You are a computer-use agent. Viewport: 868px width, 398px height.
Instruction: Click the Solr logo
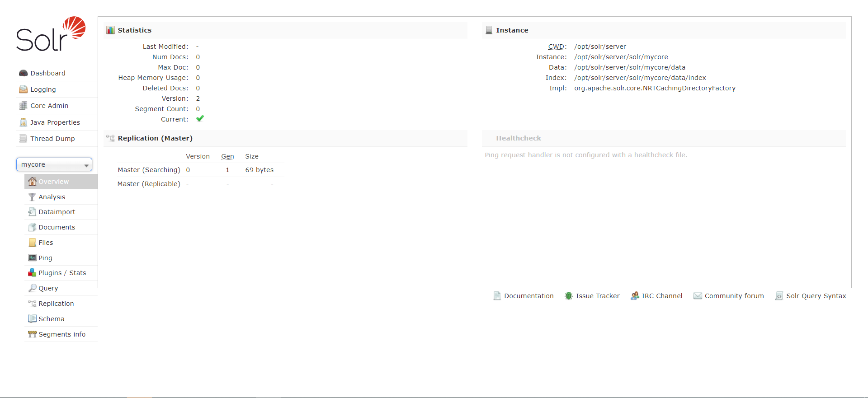click(x=51, y=34)
